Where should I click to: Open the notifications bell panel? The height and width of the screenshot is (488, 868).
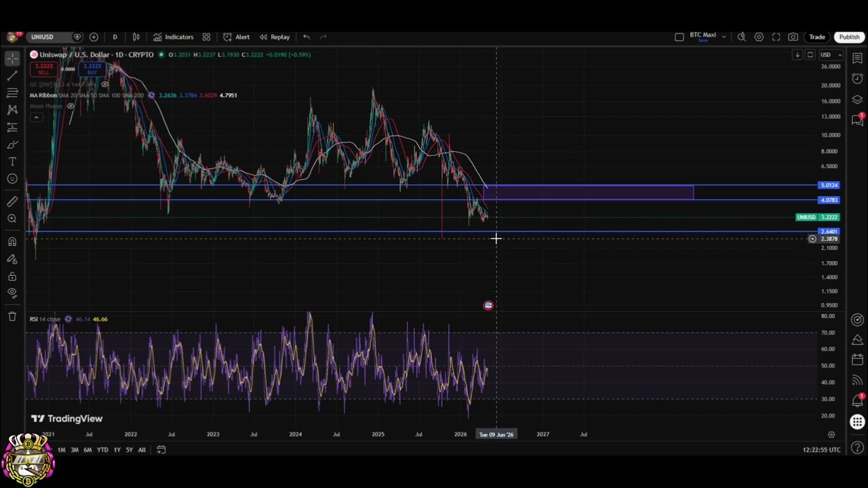pyautogui.click(x=857, y=401)
